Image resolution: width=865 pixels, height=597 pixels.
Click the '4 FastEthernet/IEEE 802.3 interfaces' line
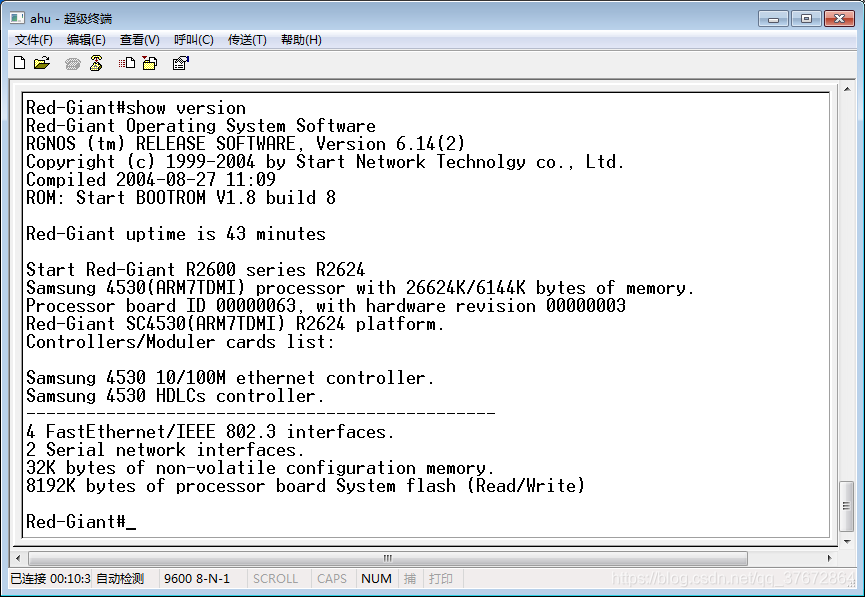[x=210, y=431]
